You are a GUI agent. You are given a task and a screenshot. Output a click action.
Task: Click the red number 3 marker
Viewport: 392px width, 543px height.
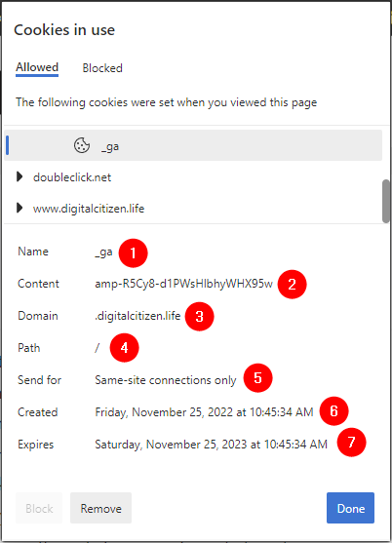click(x=200, y=317)
